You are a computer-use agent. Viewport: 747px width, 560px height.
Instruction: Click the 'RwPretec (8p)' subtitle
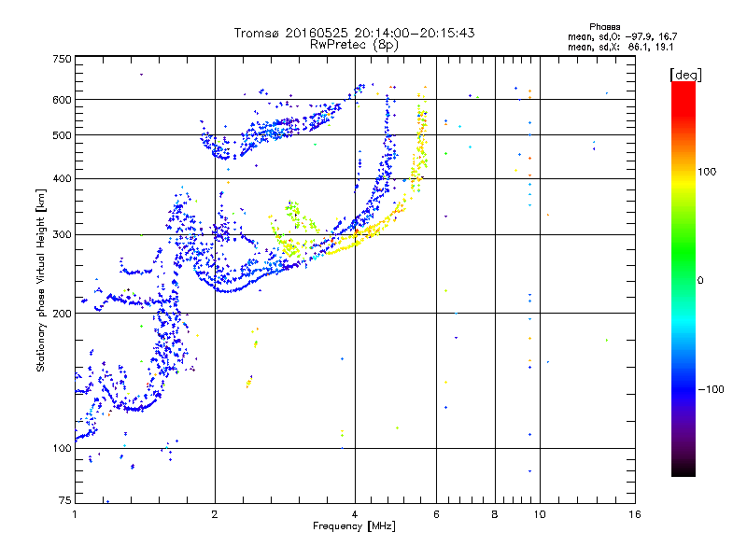point(354,45)
